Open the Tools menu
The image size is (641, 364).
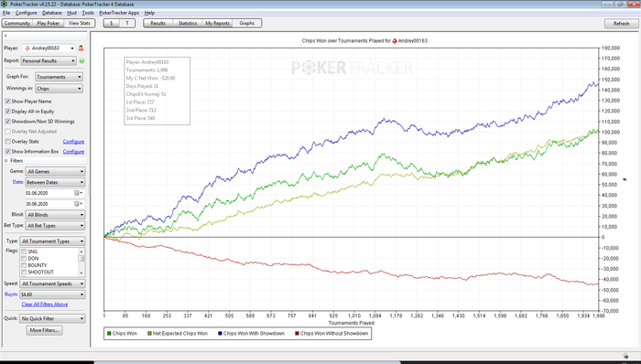88,13
